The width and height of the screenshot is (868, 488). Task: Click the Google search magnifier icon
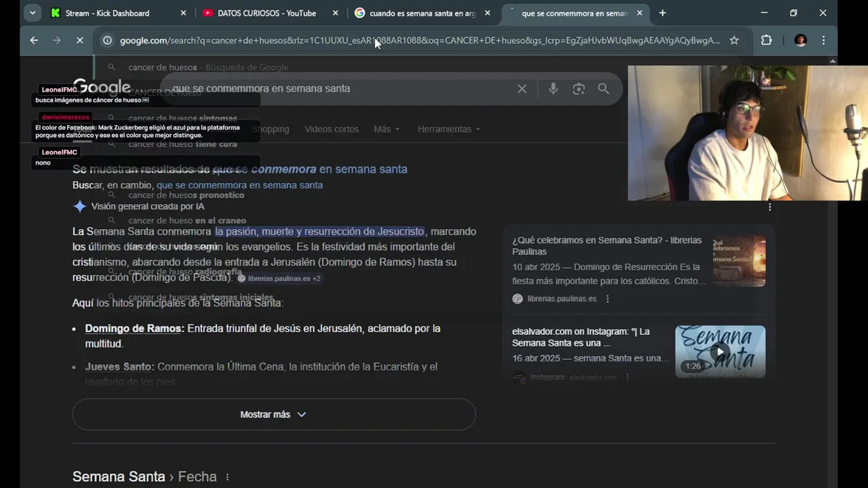click(x=604, y=89)
